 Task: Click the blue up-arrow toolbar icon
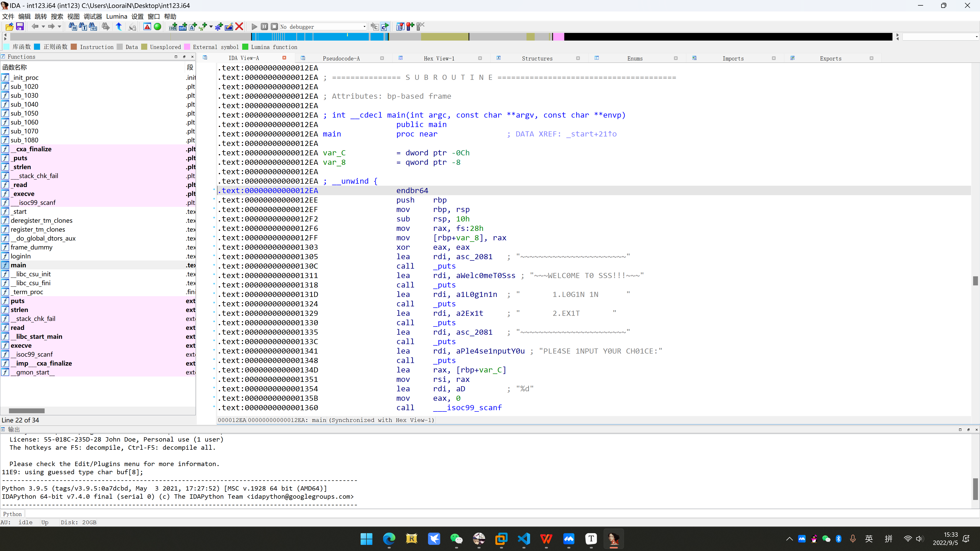click(x=119, y=27)
